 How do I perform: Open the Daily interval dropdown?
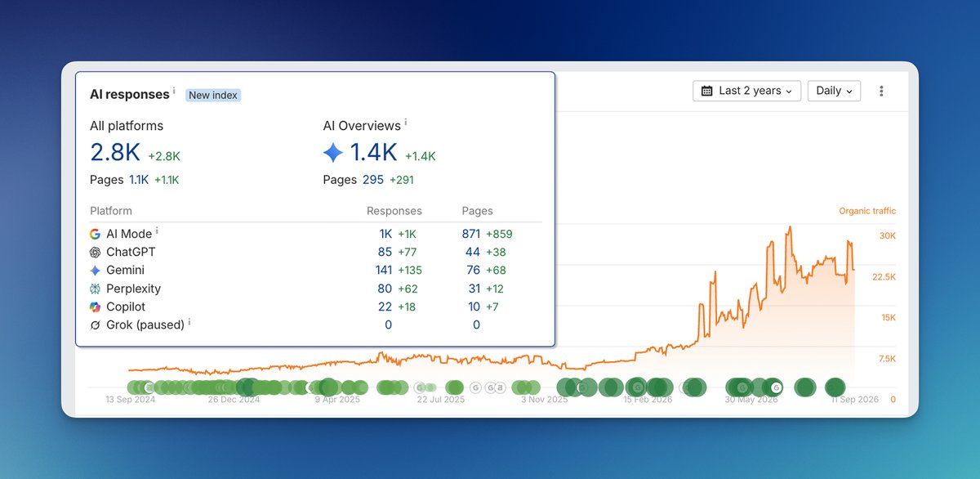(x=834, y=91)
